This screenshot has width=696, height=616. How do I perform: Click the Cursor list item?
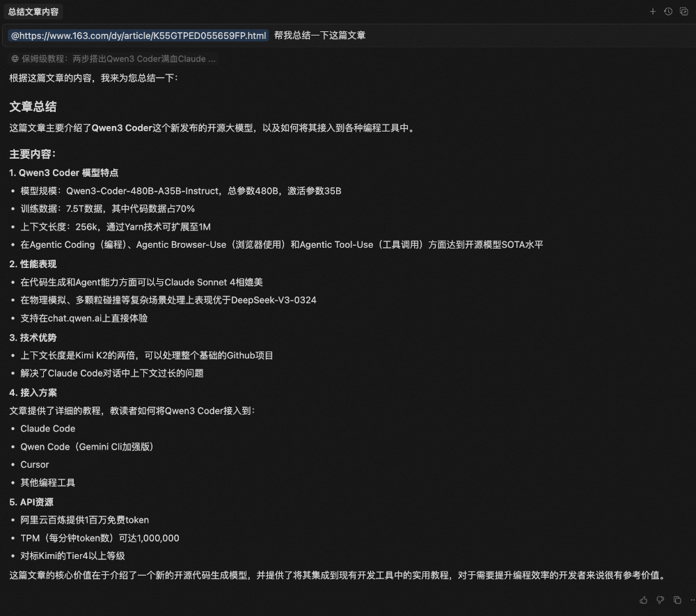[35, 465]
